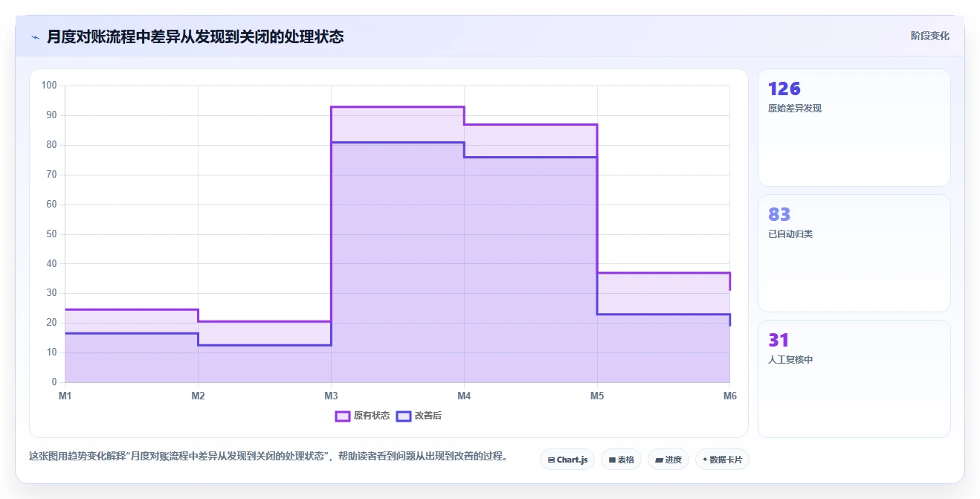Screen dimensions: 980x499
Task: Click the 阶段变化 label in header
Action: [x=930, y=36]
